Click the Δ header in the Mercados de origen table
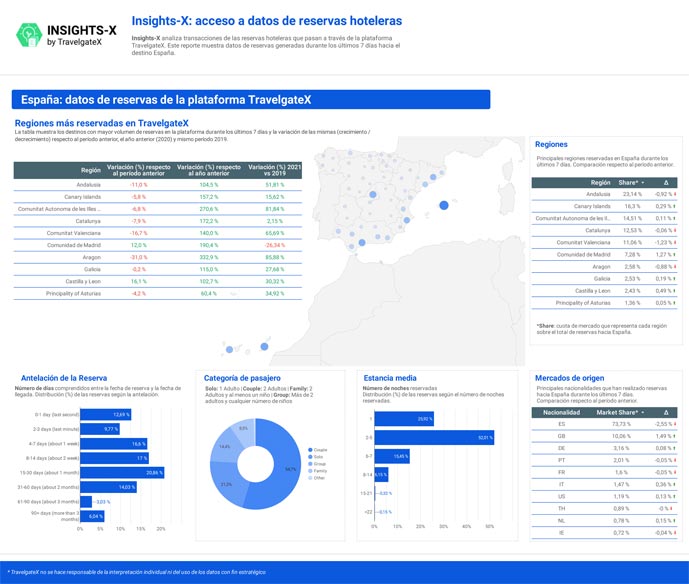This screenshot has height=584, width=689. click(666, 413)
